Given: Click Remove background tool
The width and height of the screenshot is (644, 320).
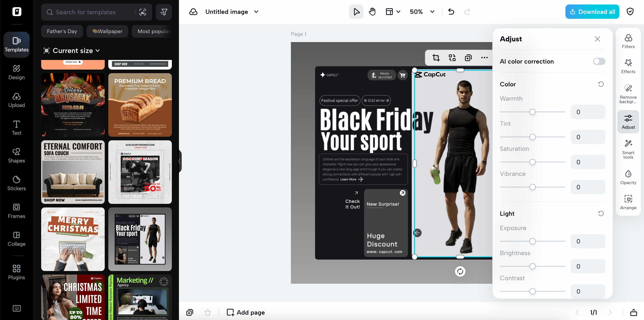Looking at the screenshot, I should click(628, 94).
